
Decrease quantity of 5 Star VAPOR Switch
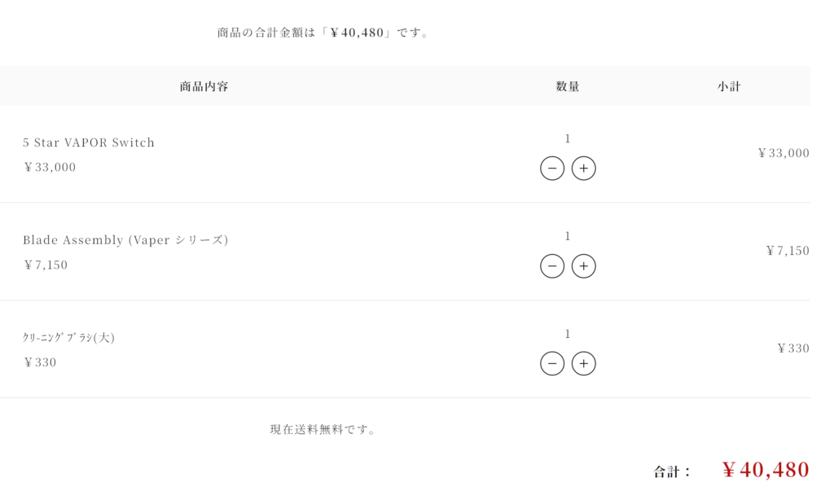pyautogui.click(x=552, y=169)
